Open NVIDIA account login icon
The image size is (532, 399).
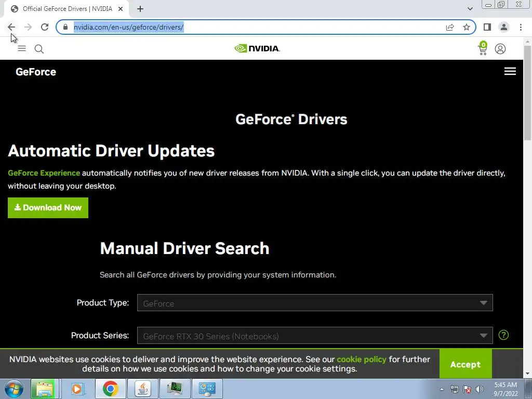tap(500, 49)
